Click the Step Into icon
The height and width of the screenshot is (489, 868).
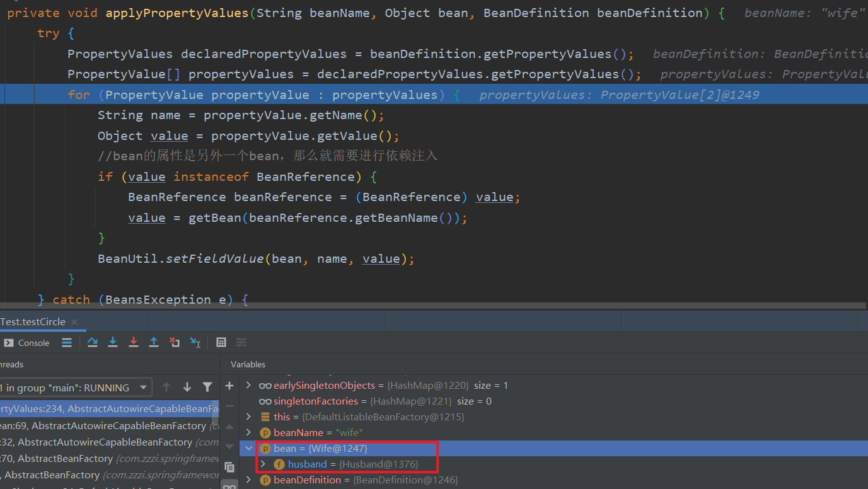(x=113, y=342)
